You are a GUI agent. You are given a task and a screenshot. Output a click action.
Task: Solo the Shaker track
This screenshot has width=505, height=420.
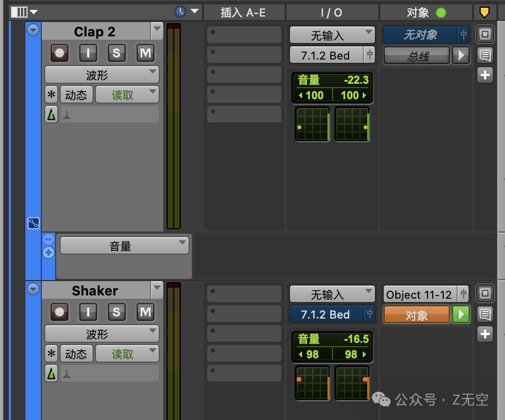(116, 312)
